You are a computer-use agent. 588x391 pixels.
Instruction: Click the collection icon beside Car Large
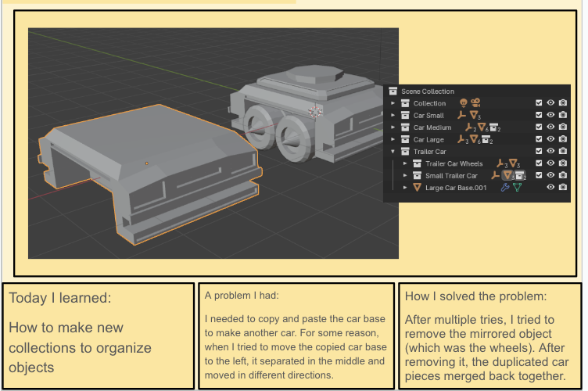click(x=405, y=139)
